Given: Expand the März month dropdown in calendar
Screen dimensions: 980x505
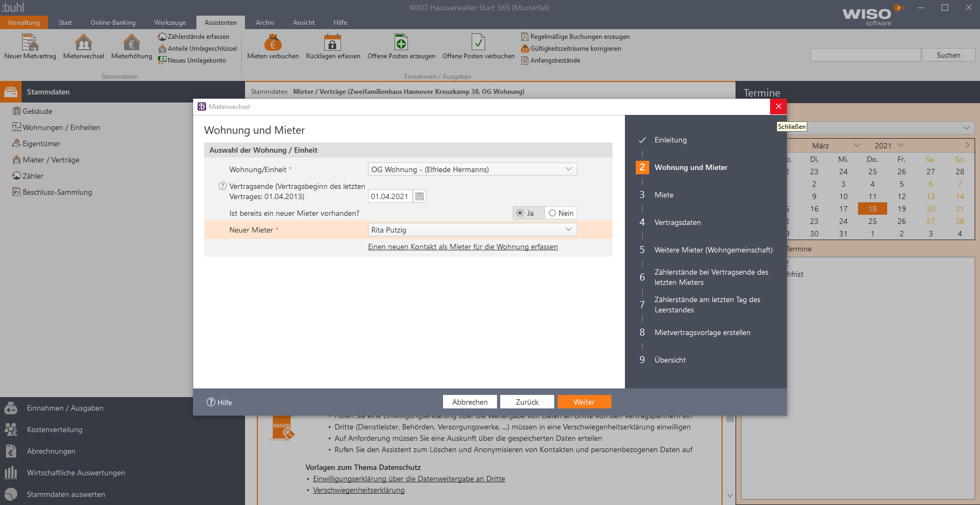Looking at the screenshot, I should pyautogui.click(x=856, y=146).
